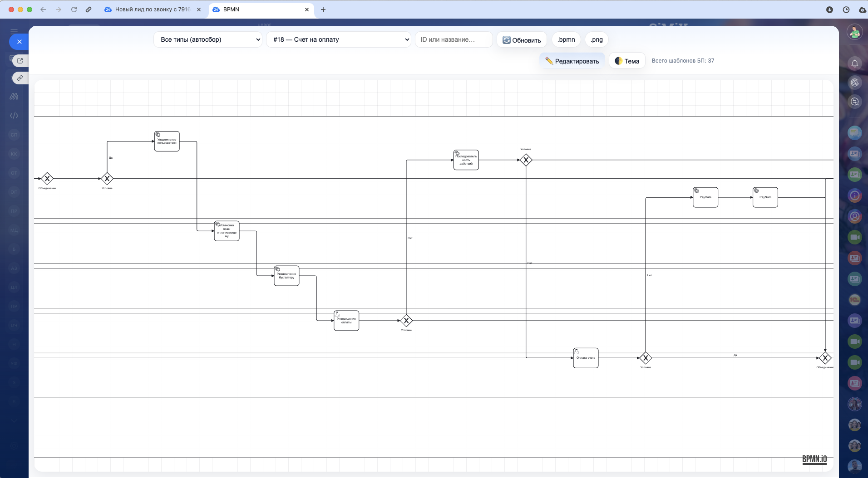Copy link with chain icon on panel edge
This screenshot has width=868, height=478.
20,78
